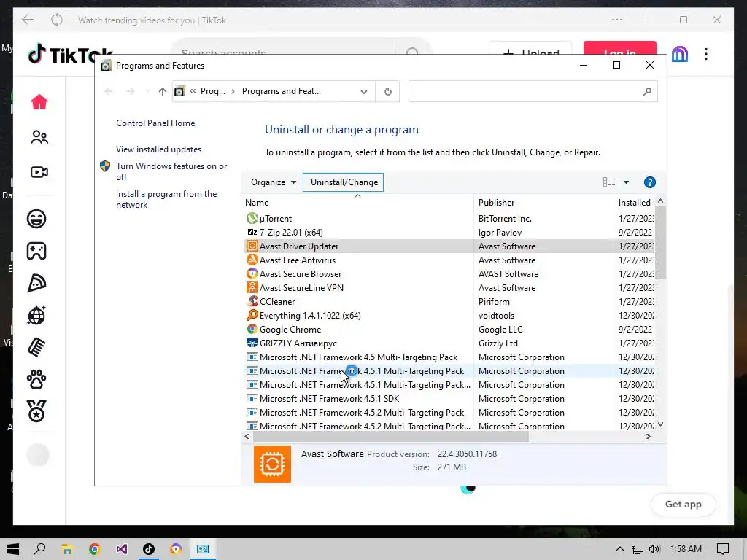Open File Explorer from the taskbar
747x560 pixels.
pos(67,549)
